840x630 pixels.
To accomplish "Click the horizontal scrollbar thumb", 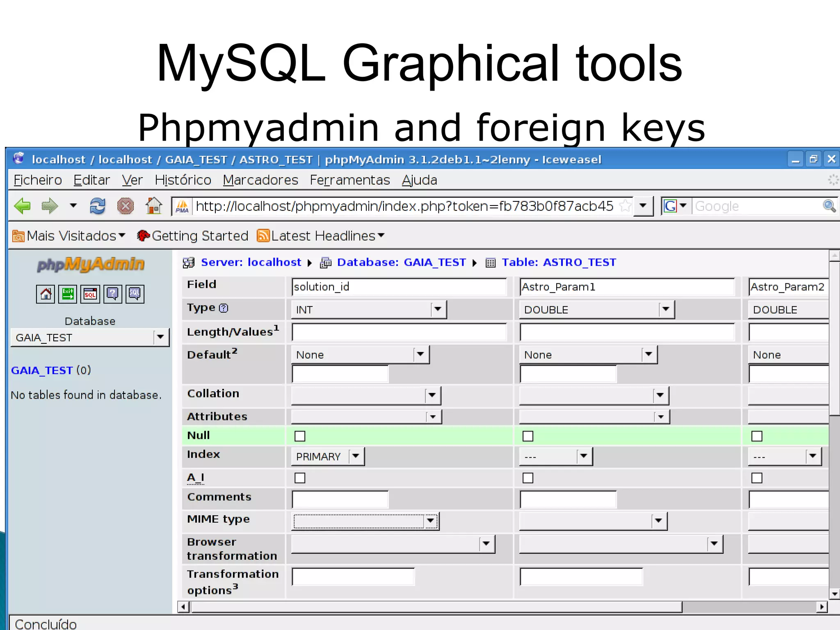I will 436,607.
